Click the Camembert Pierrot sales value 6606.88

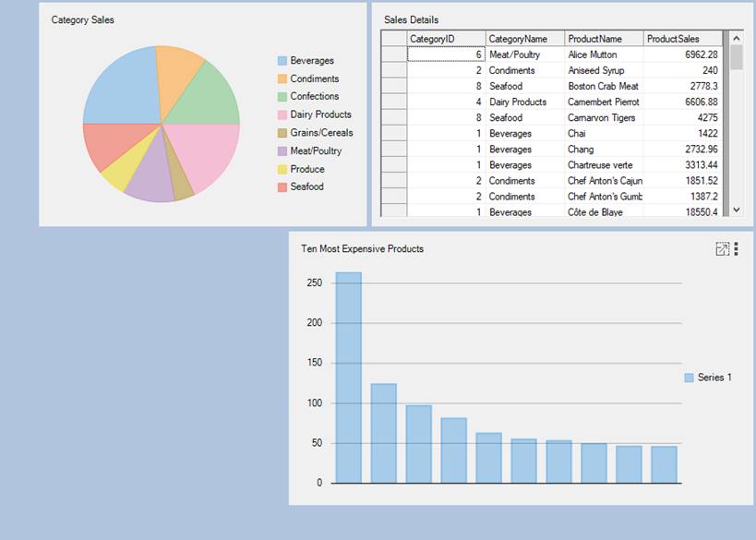point(683,102)
